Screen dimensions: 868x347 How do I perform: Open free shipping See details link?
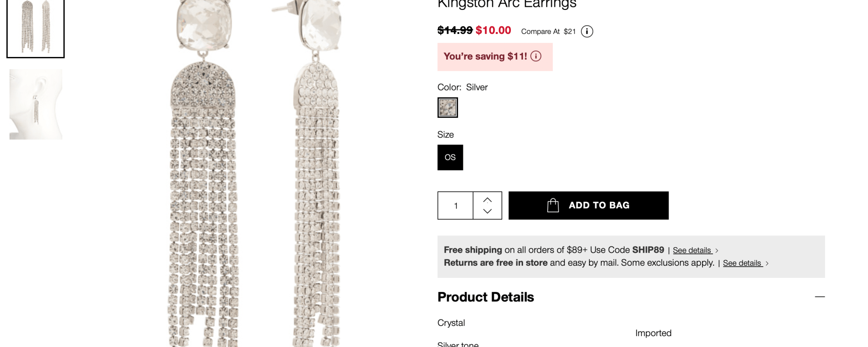click(x=692, y=250)
